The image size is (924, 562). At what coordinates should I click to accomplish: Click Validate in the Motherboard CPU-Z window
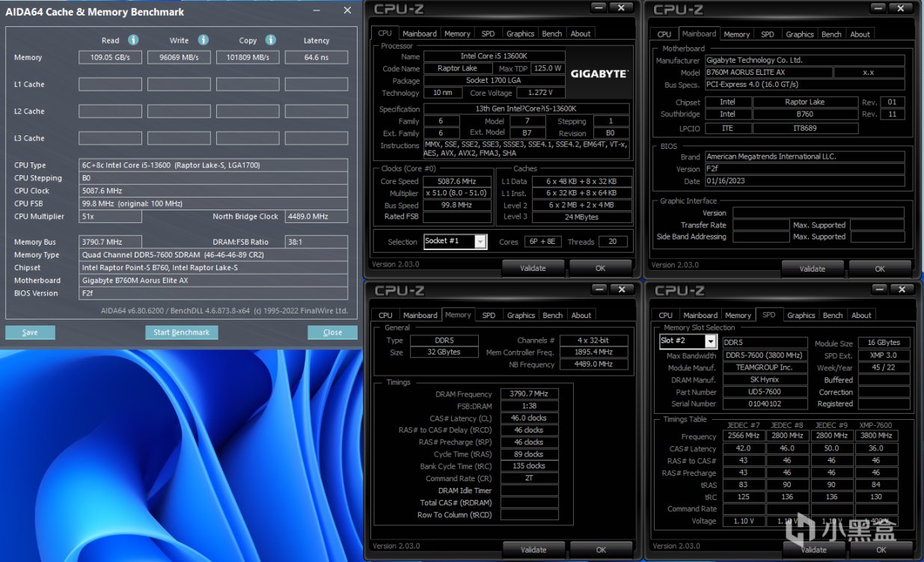click(x=813, y=268)
